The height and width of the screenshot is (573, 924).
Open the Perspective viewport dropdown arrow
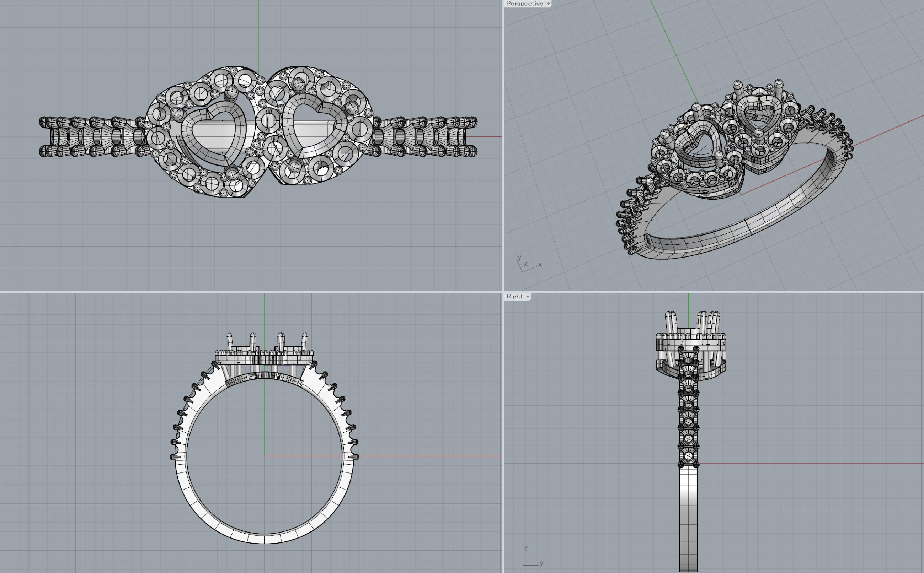(x=548, y=4)
